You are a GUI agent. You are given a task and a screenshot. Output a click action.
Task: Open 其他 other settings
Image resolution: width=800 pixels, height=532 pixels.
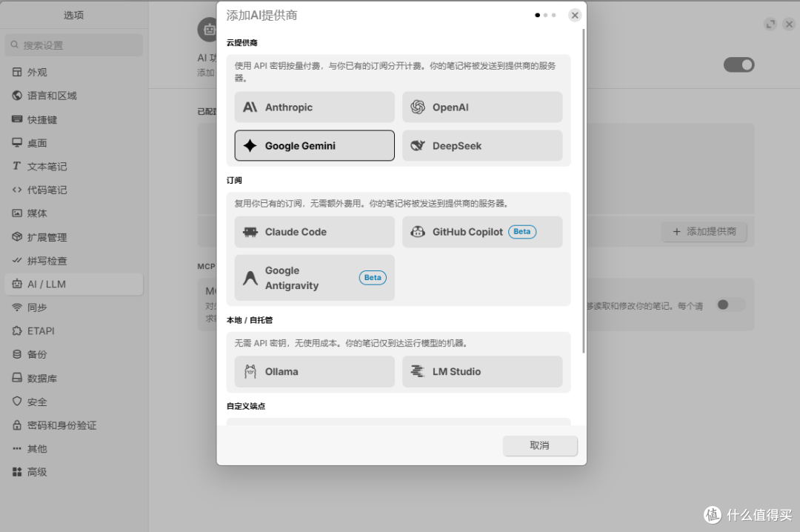click(74, 449)
